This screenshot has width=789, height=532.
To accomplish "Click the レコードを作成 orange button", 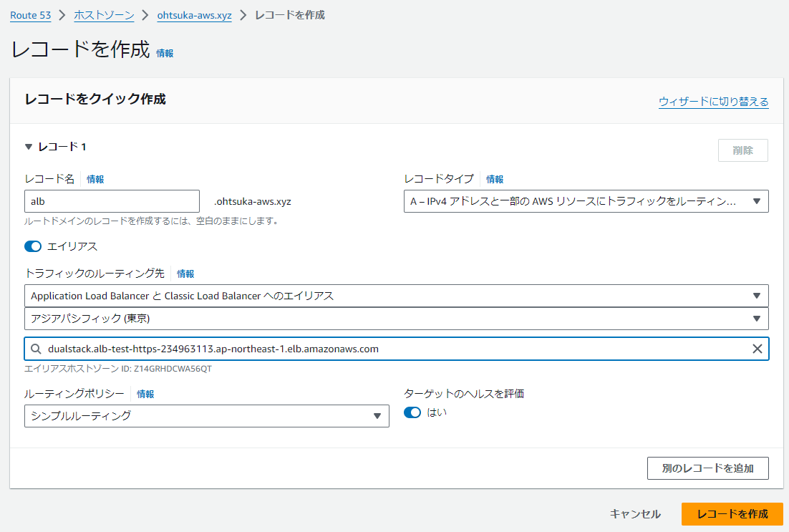I will [732, 514].
